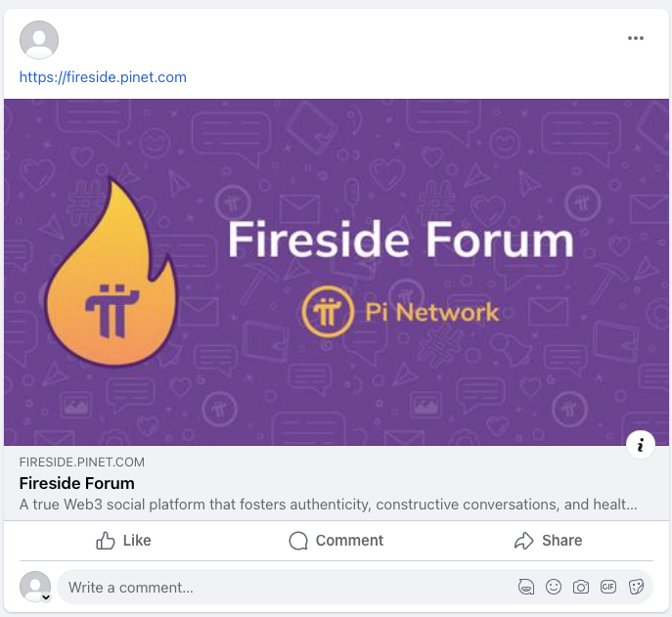
Task: Click the thumbs-up Like icon
Action: pyautogui.click(x=106, y=541)
